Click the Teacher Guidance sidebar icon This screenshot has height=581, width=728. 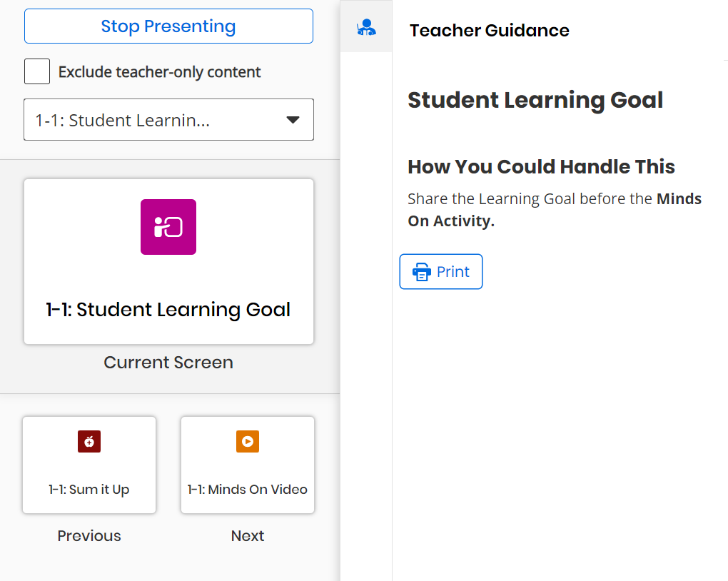coord(366,28)
